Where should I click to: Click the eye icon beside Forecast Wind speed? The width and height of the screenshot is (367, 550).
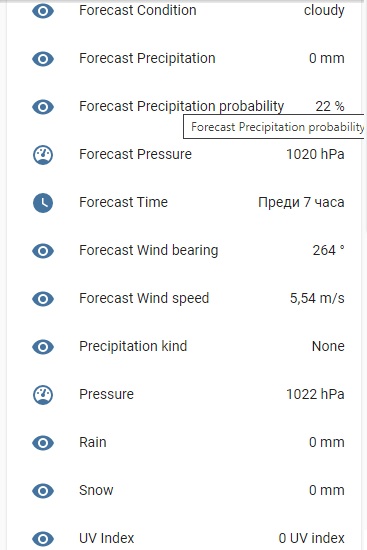tap(43, 299)
